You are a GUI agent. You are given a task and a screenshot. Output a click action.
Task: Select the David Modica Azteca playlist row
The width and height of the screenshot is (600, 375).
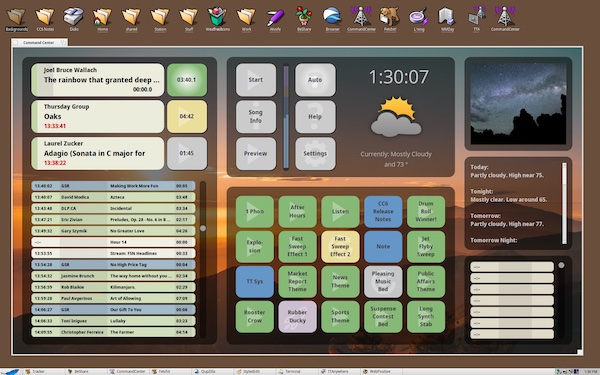pos(113,197)
